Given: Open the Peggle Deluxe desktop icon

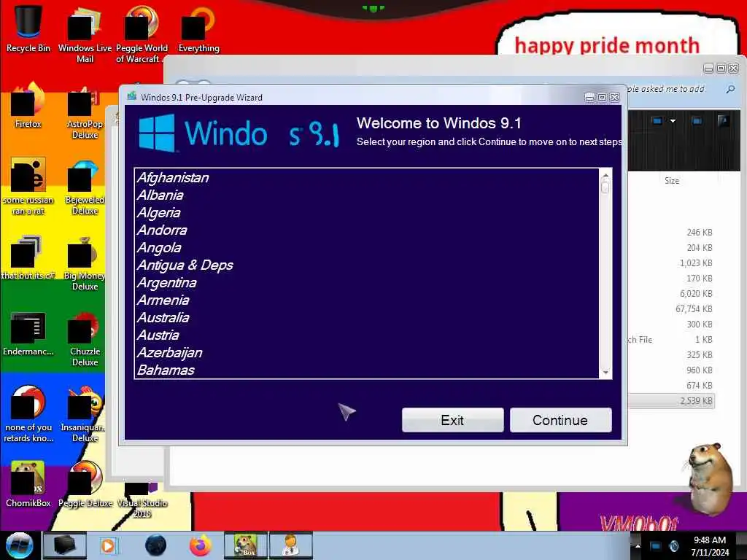Looking at the screenshot, I should [x=85, y=485].
